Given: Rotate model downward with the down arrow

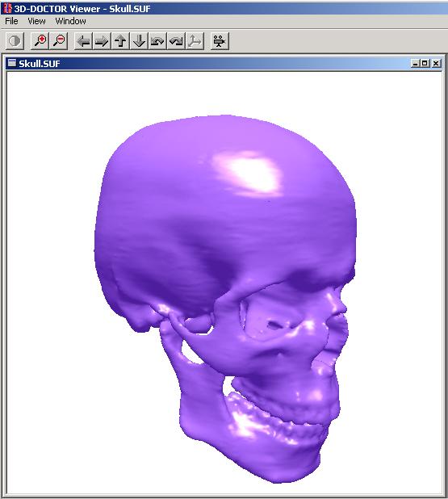Looking at the screenshot, I should pyautogui.click(x=139, y=41).
